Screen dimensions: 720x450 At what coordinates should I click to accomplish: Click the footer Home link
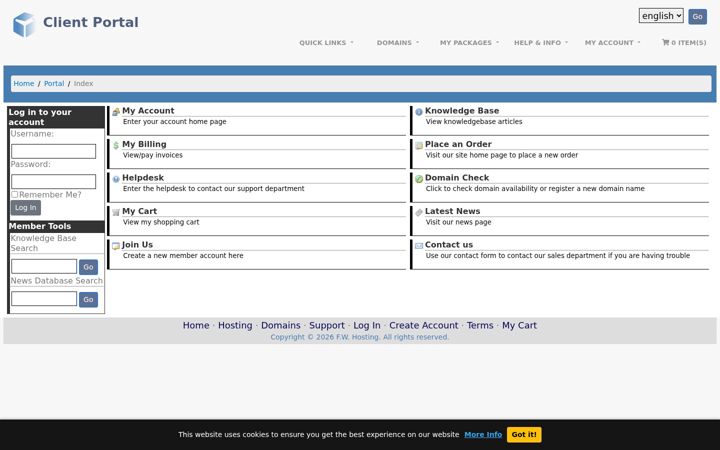click(196, 326)
